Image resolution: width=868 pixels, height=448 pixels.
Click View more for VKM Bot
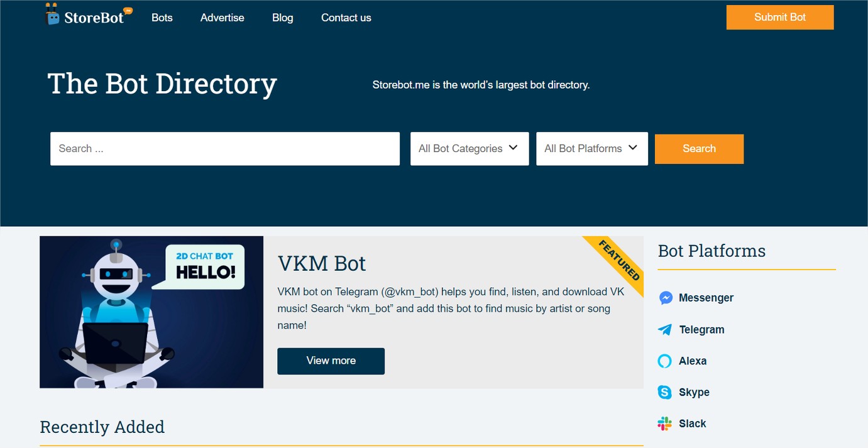[331, 361]
